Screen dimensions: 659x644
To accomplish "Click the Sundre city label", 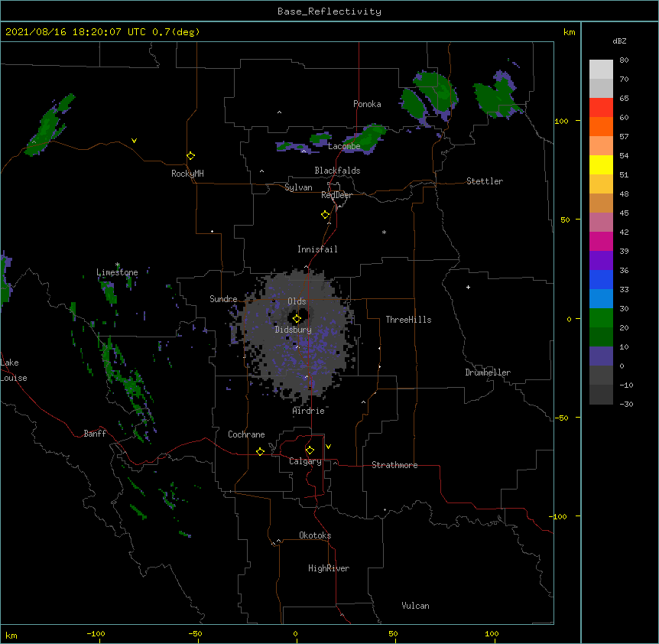I will 223,299.
